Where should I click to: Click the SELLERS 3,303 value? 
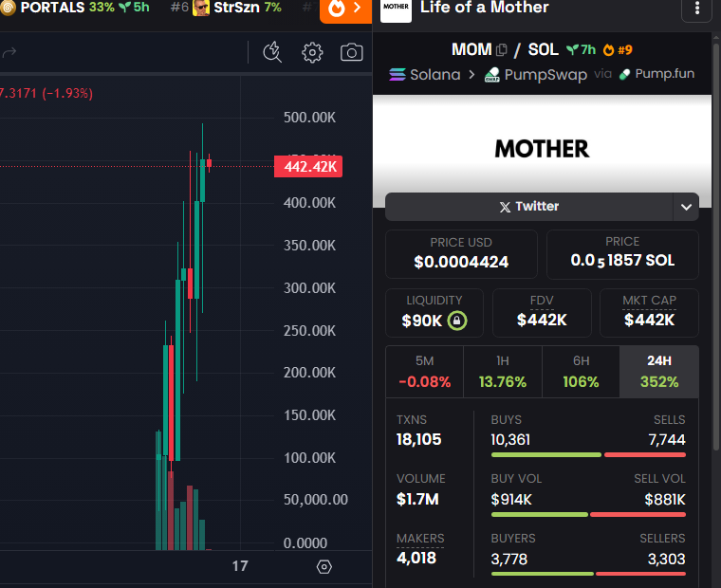click(x=666, y=559)
